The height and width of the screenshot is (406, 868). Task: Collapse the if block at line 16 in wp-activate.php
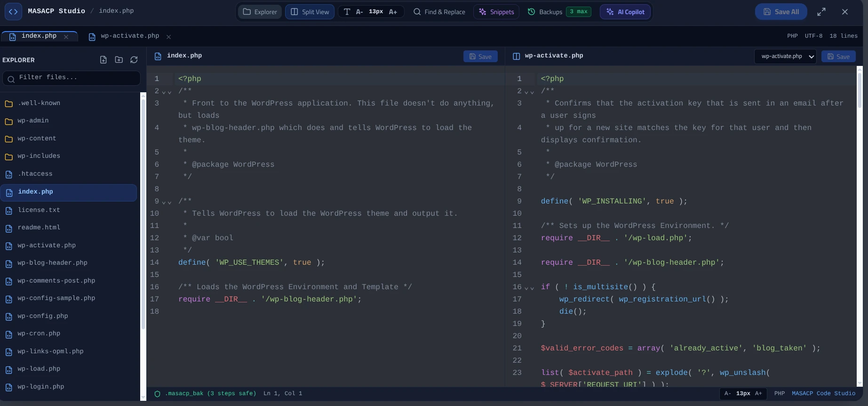529,288
